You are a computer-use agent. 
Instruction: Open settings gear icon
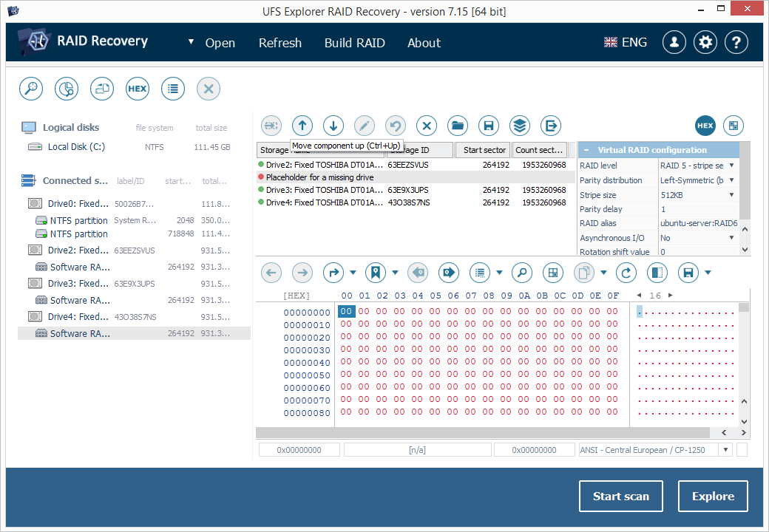coord(705,43)
